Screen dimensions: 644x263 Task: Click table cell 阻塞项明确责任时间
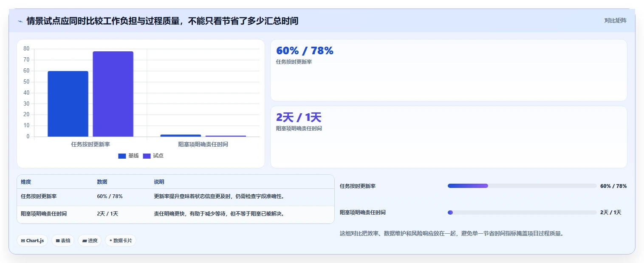pos(44,214)
